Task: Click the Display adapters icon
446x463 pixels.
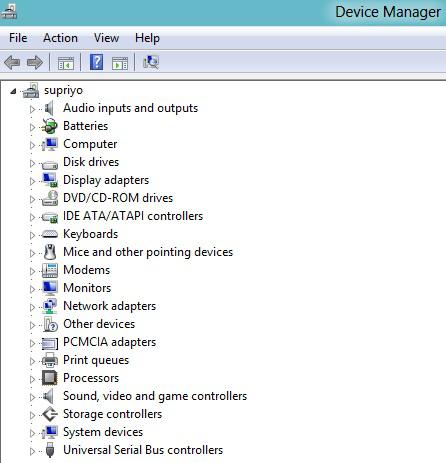Action: pyautogui.click(x=50, y=180)
